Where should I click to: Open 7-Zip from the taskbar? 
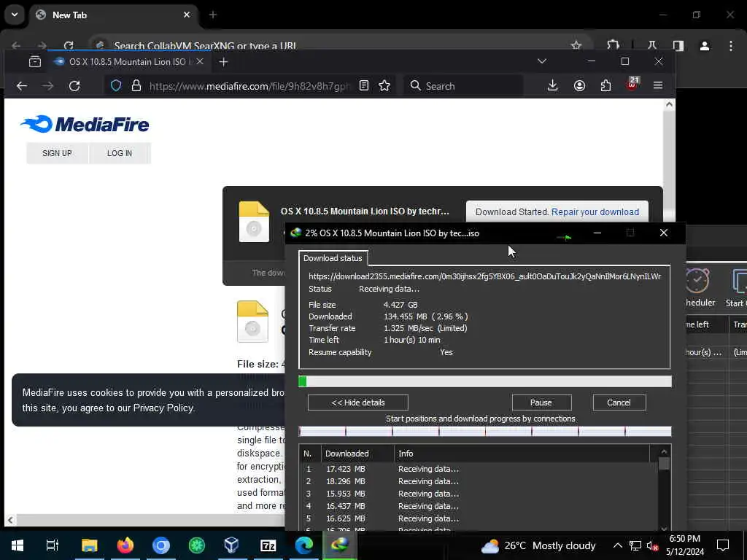pos(268,545)
